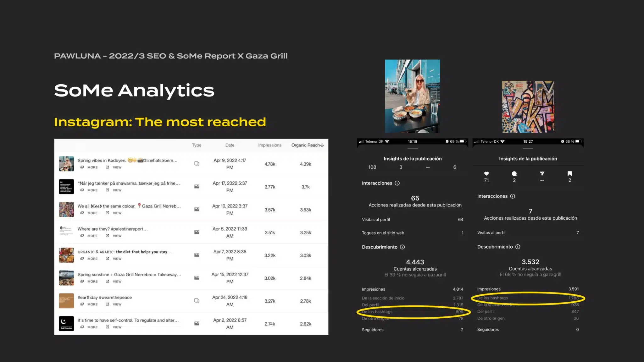
Task: Open the colorful graffiti artwork photo
Action: (528, 107)
